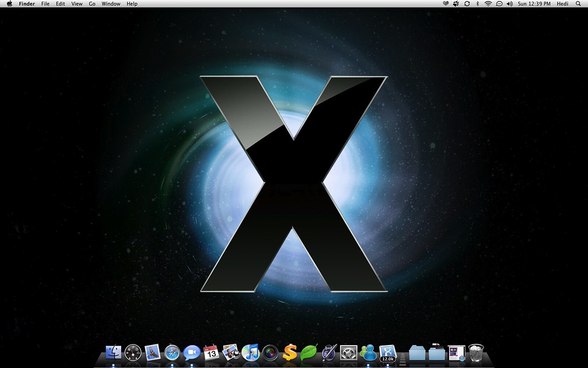Launch Safari compass icon
The height and width of the screenshot is (368, 588).
(172, 353)
